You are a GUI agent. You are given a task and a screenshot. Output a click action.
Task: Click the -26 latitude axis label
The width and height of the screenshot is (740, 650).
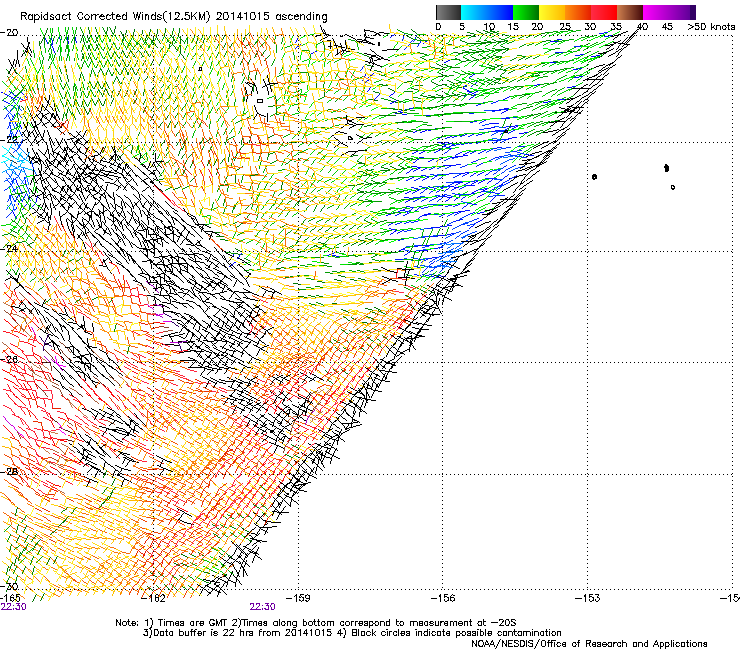9,359
